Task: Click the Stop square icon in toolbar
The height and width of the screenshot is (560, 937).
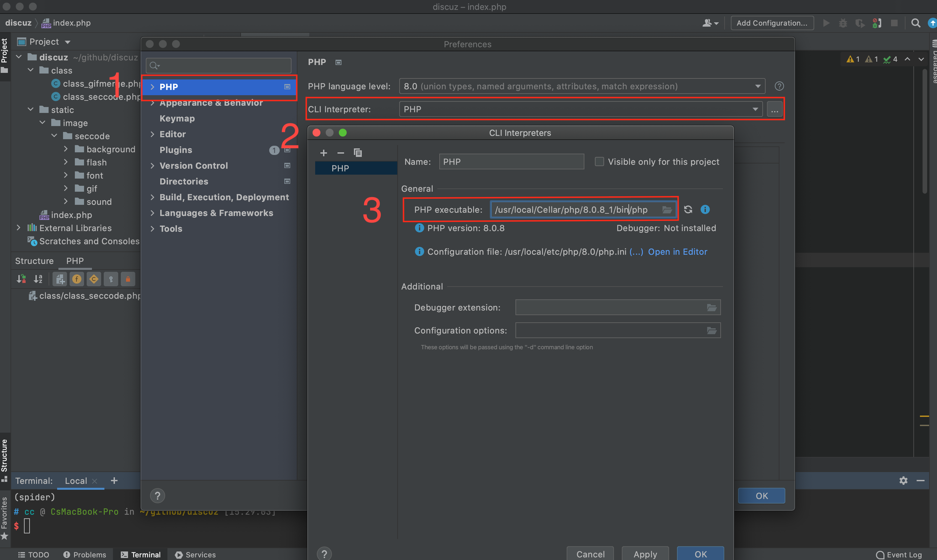Action: 894,23
